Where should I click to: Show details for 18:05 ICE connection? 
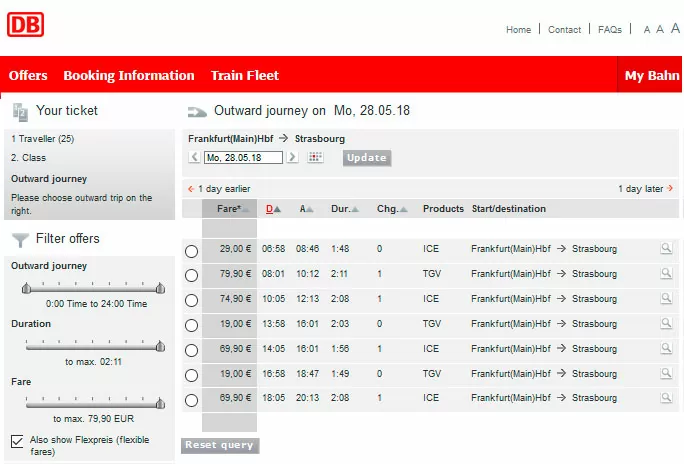(x=666, y=397)
